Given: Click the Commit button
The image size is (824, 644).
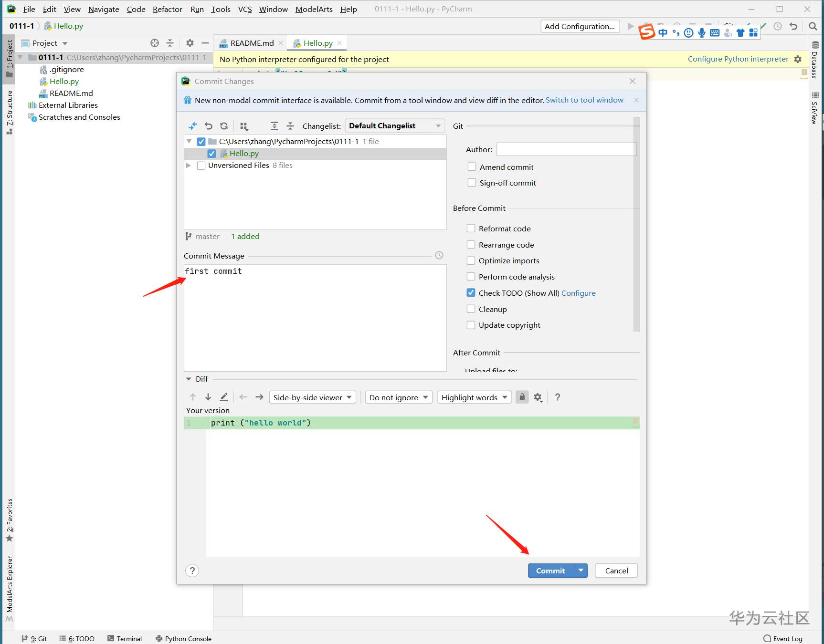Looking at the screenshot, I should [x=550, y=571].
